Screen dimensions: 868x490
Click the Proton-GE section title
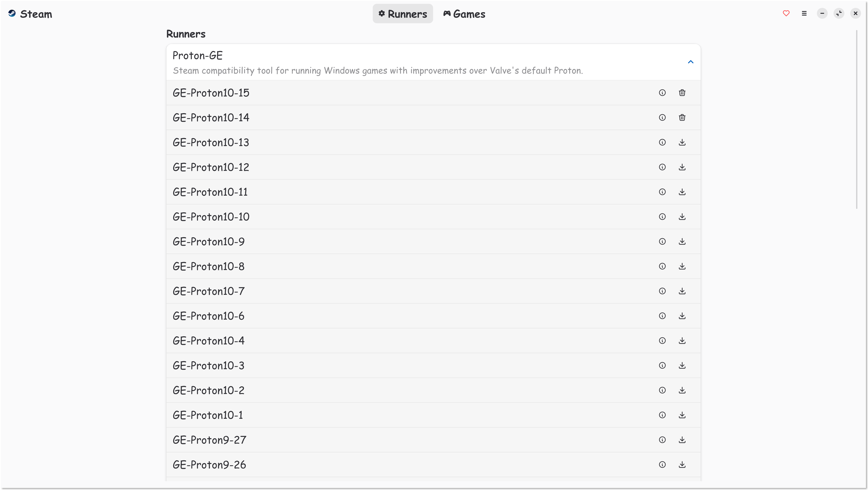(198, 55)
